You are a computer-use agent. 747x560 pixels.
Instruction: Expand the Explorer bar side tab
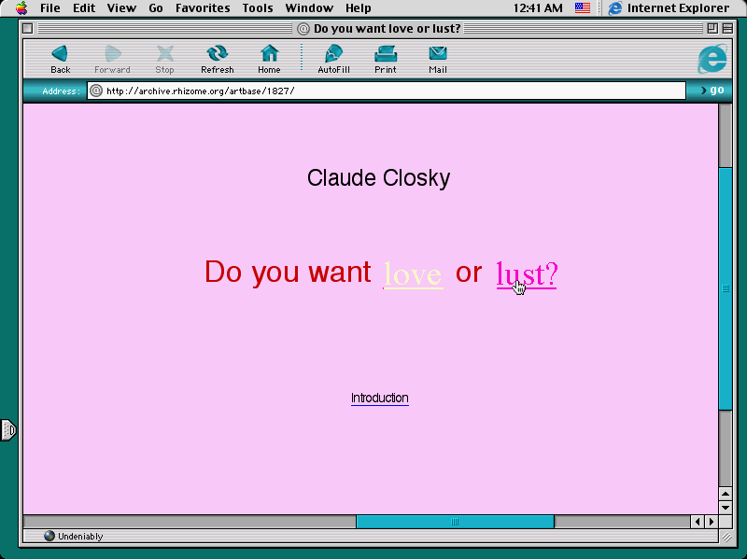click(8, 430)
